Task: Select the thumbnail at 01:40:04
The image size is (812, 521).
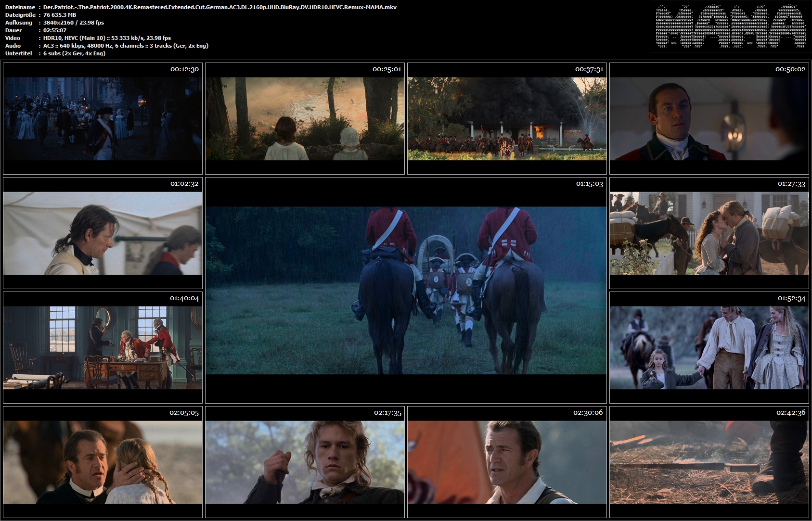Action: (x=103, y=347)
